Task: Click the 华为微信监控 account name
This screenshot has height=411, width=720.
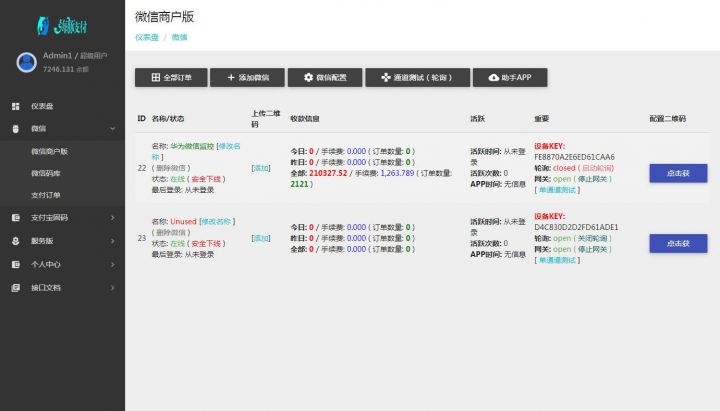Action: click(192, 146)
